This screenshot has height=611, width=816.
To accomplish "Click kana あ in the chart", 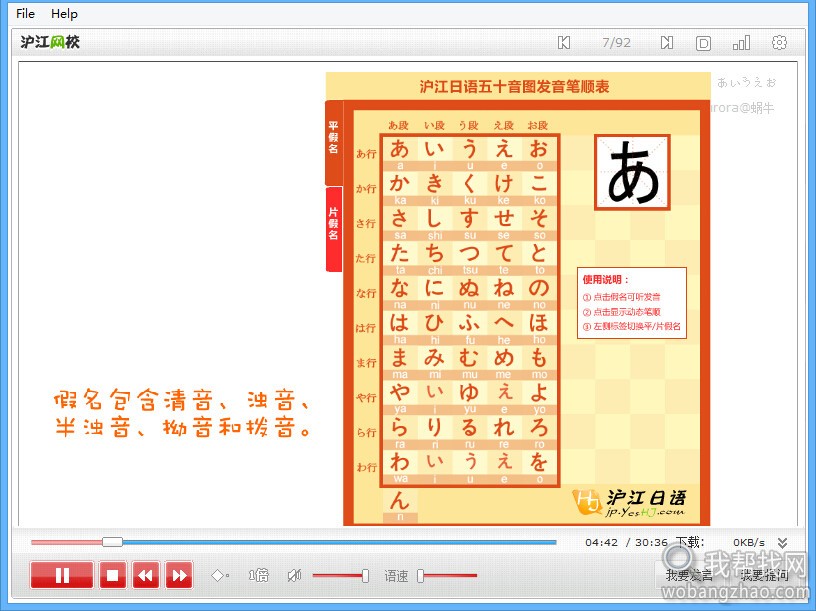I will click(400, 149).
